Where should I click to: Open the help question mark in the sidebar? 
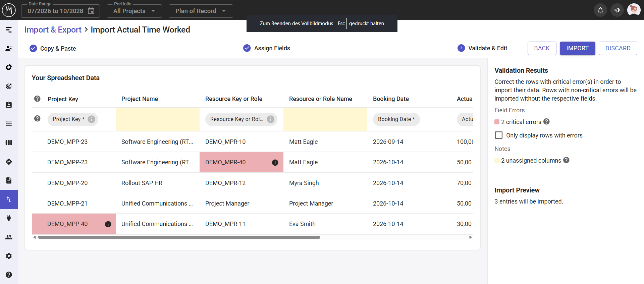pyautogui.click(x=9, y=275)
